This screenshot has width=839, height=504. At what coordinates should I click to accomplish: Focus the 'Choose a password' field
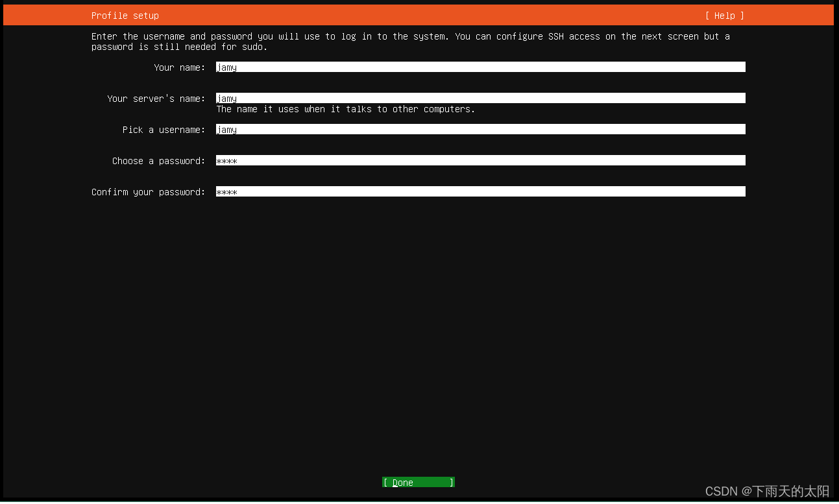pos(480,160)
